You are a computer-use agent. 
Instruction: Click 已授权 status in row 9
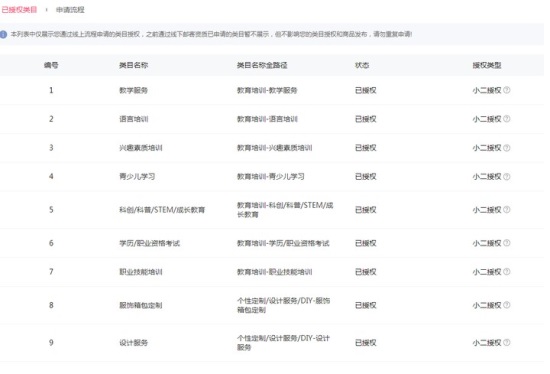tap(365, 343)
